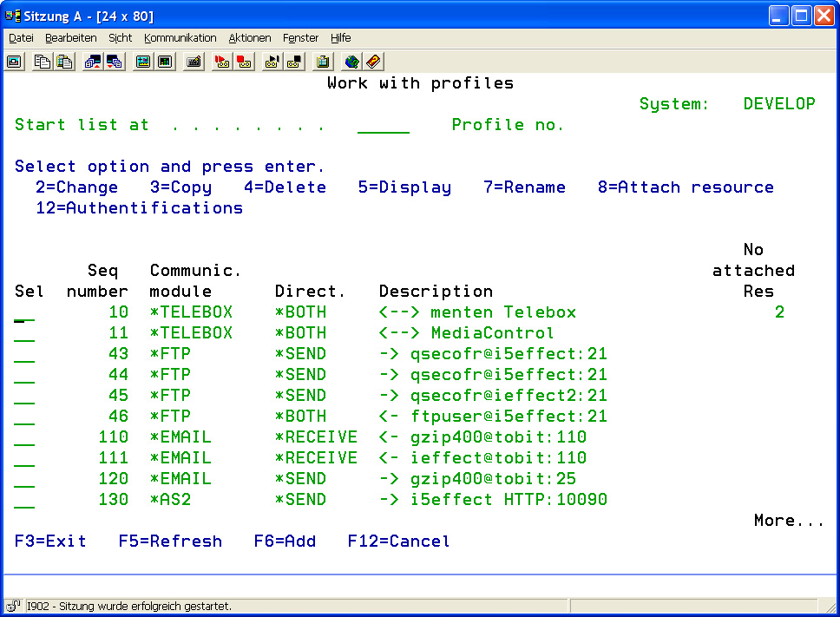Click the Send File to Host icon

coord(92,62)
